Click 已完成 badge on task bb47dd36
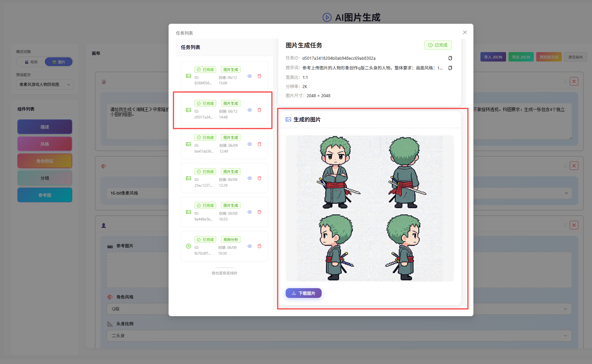Image resolution: width=592 pixels, height=364 pixels. 205,137
